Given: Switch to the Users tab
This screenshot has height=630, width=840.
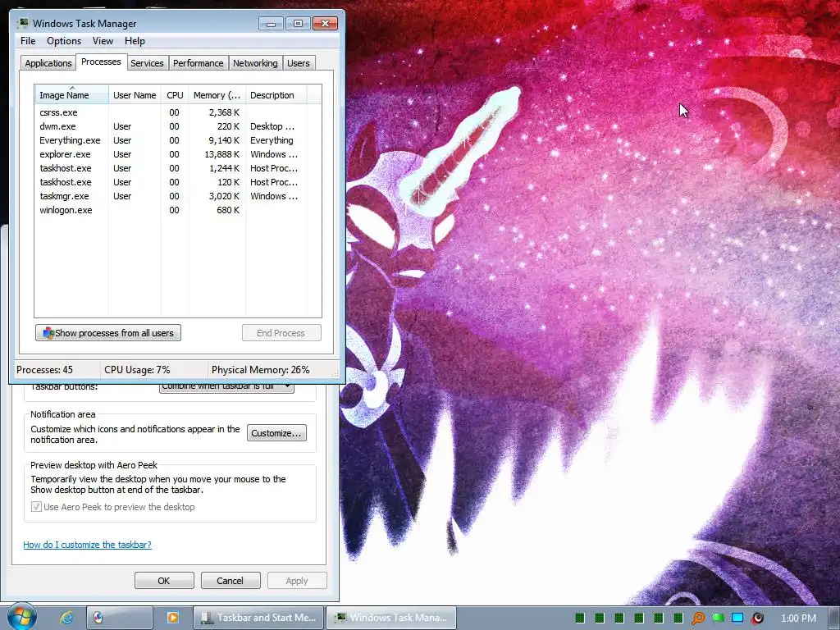Looking at the screenshot, I should (x=298, y=63).
